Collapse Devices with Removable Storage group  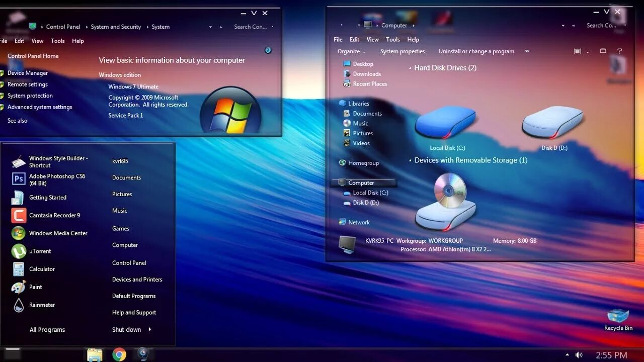(410, 160)
